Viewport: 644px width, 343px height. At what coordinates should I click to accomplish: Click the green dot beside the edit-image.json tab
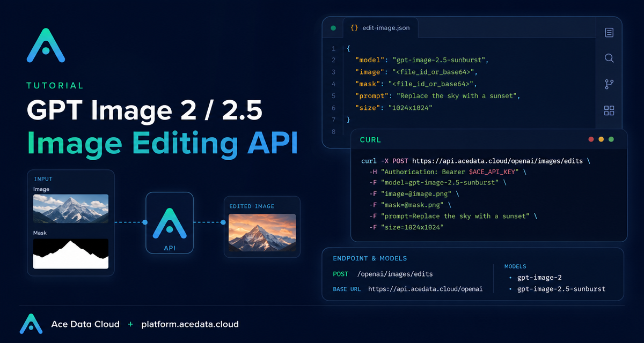[x=333, y=28]
